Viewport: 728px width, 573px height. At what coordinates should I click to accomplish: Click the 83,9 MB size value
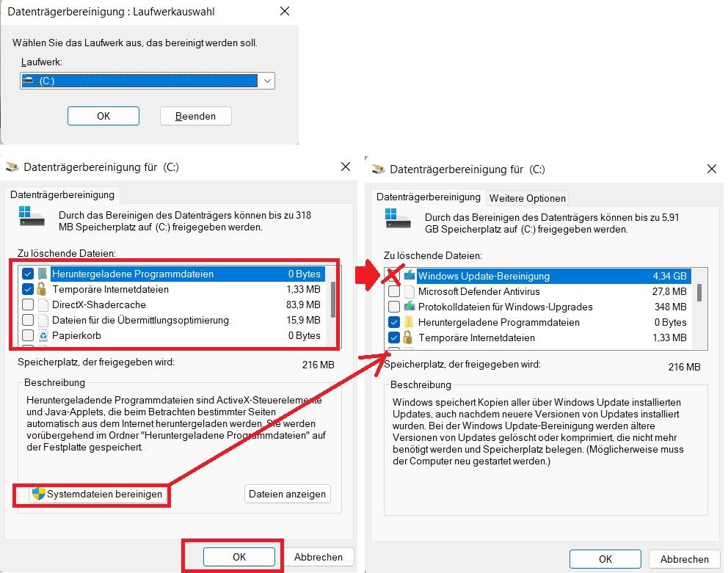click(x=303, y=304)
